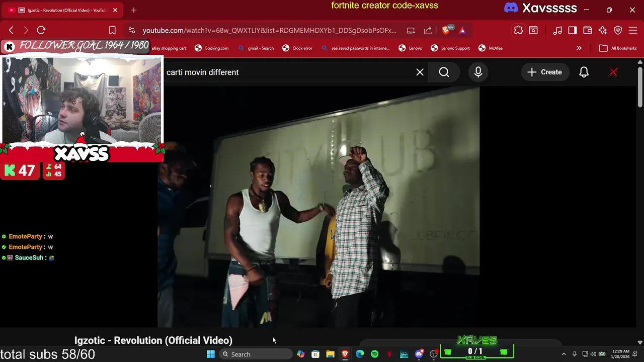Open Spotify from the taskbar
The width and height of the screenshot is (644, 362).
point(374,354)
